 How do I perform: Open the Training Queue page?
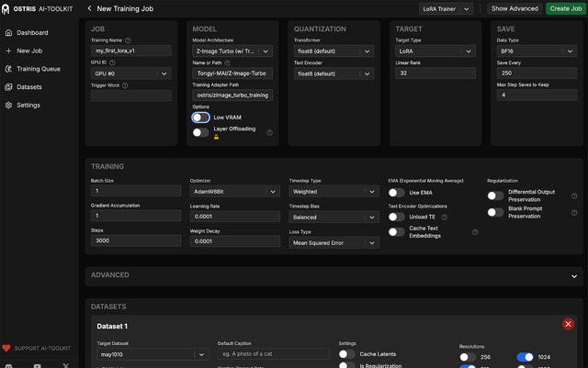click(38, 69)
